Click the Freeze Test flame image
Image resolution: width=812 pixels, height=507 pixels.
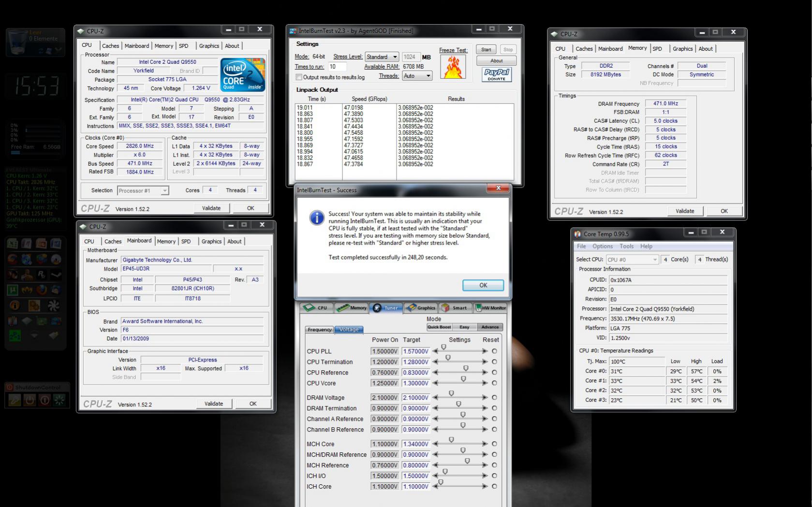click(x=453, y=66)
